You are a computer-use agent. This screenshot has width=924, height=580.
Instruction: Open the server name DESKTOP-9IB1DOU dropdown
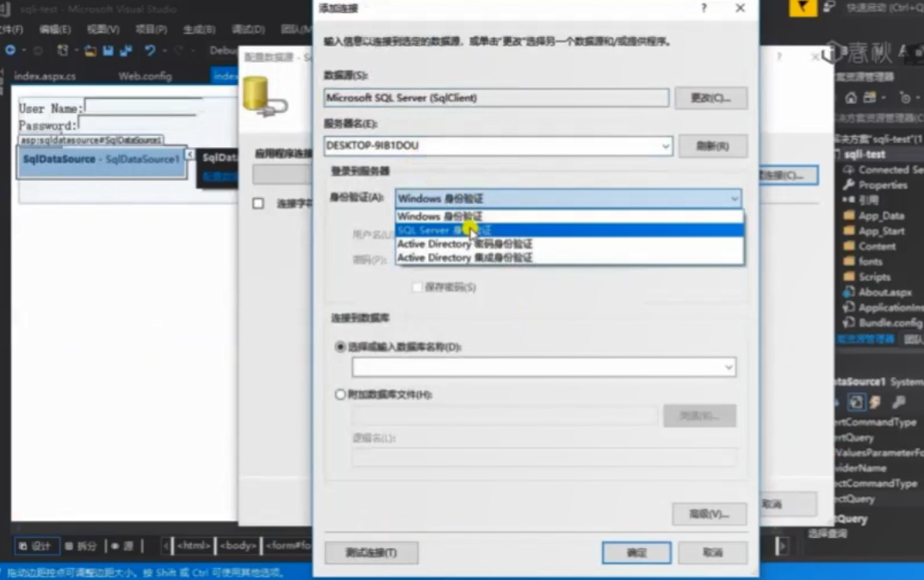point(666,146)
